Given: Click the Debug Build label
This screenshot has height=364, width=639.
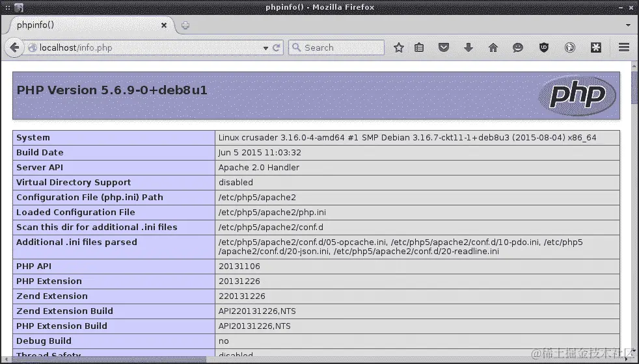Looking at the screenshot, I should 44,341.
